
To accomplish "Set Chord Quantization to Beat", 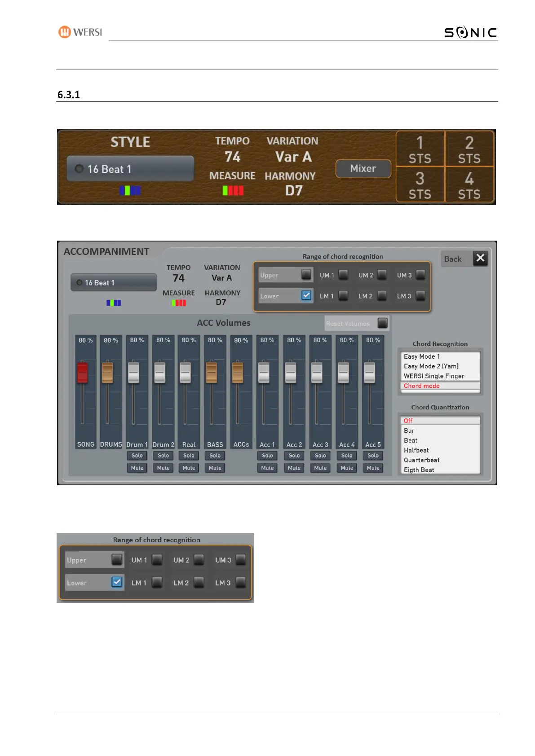I will click(440, 440).
